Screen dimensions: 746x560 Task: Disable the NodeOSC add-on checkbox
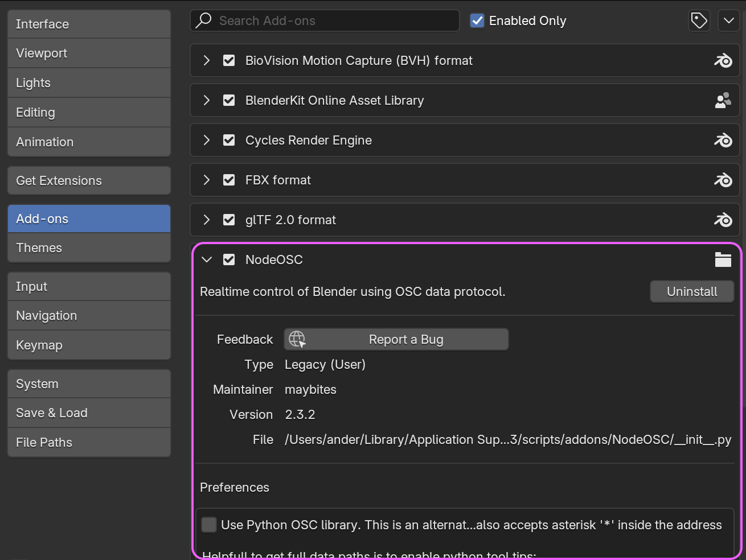click(x=229, y=260)
